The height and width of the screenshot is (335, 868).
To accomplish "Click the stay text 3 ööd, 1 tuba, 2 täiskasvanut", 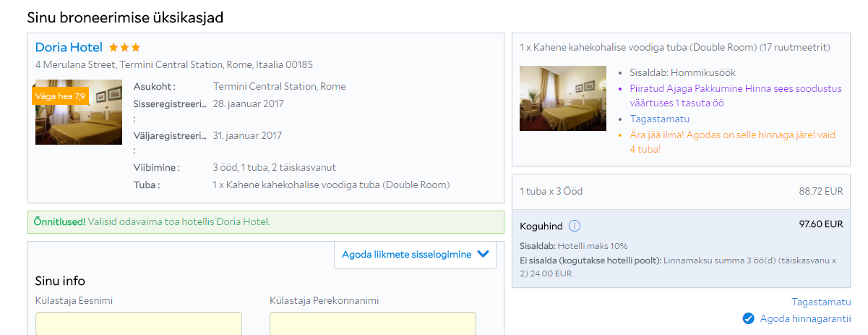I will pyautogui.click(x=274, y=167).
